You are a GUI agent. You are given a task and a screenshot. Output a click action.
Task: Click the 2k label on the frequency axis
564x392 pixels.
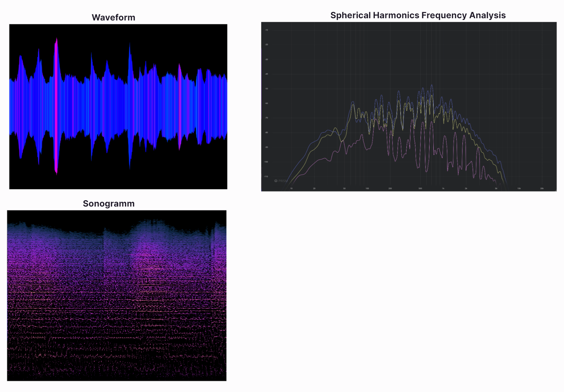[466, 189]
